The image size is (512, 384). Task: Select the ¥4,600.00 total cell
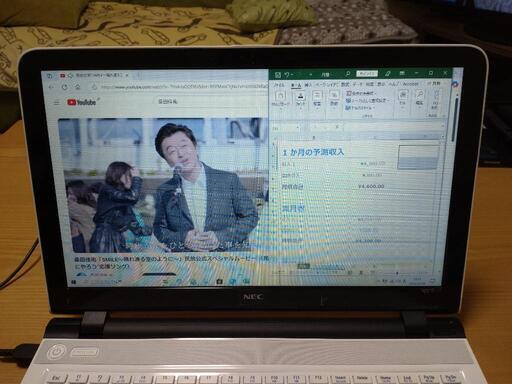(371, 186)
